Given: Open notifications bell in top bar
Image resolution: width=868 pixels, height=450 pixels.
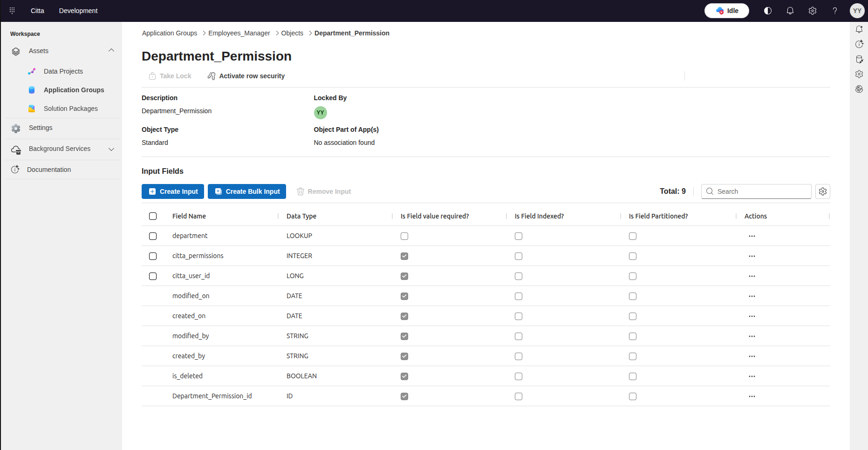Looking at the screenshot, I should (x=790, y=11).
